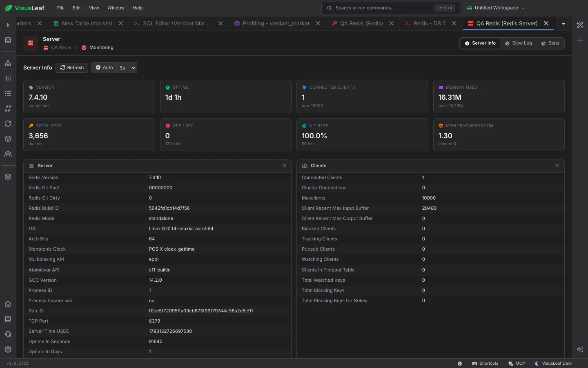
Task: Open the tab overflow dropdown arrow
Action: point(563,24)
